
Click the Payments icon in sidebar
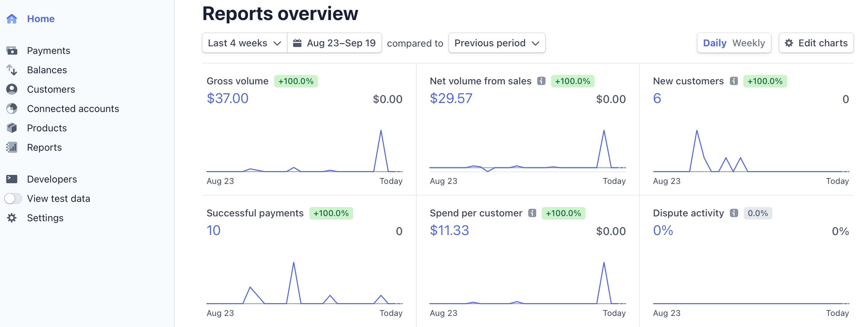[x=12, y=51]
